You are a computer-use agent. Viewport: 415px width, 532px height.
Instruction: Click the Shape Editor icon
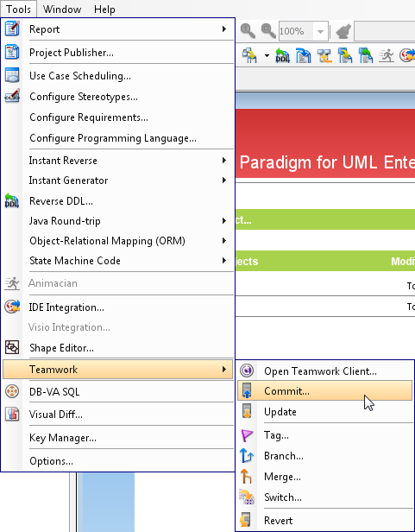12,347
